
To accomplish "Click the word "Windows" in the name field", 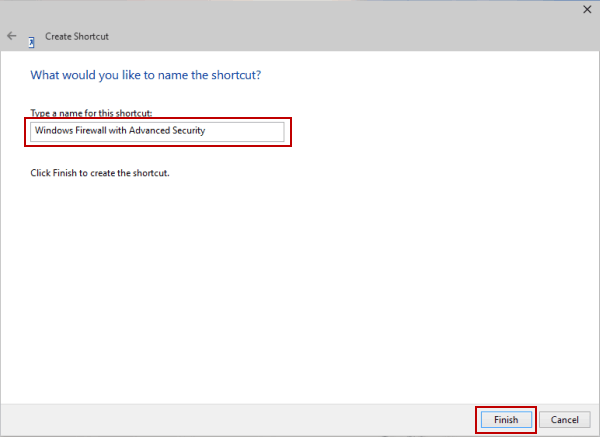I will 53,131.
